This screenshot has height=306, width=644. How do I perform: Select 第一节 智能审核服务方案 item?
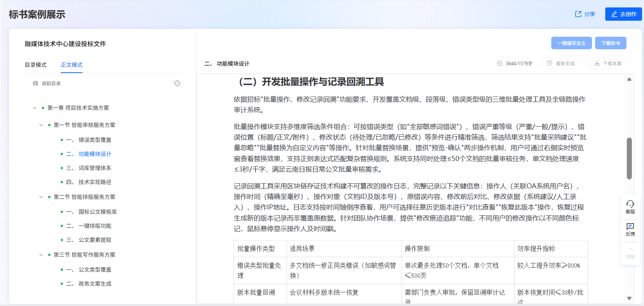point(85,125)
